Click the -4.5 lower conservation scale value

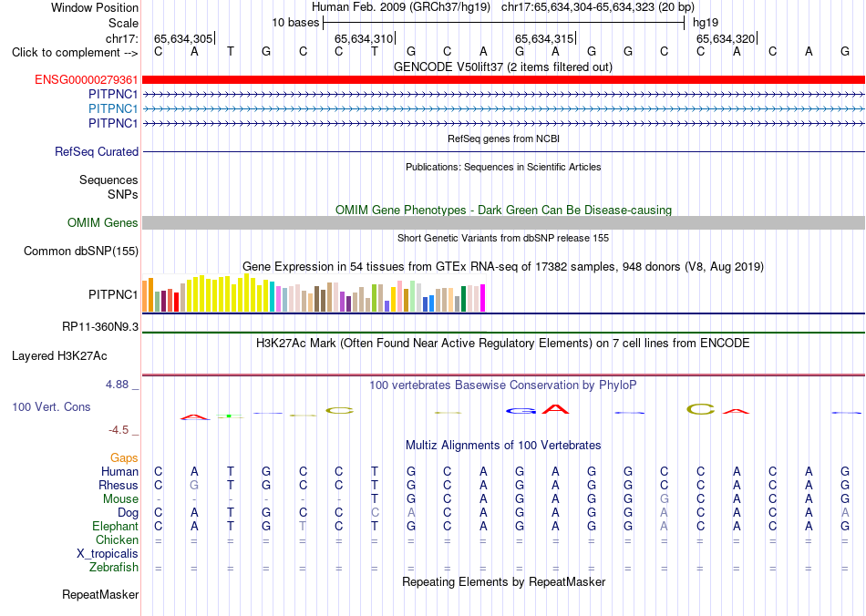(x=119, y=430)
